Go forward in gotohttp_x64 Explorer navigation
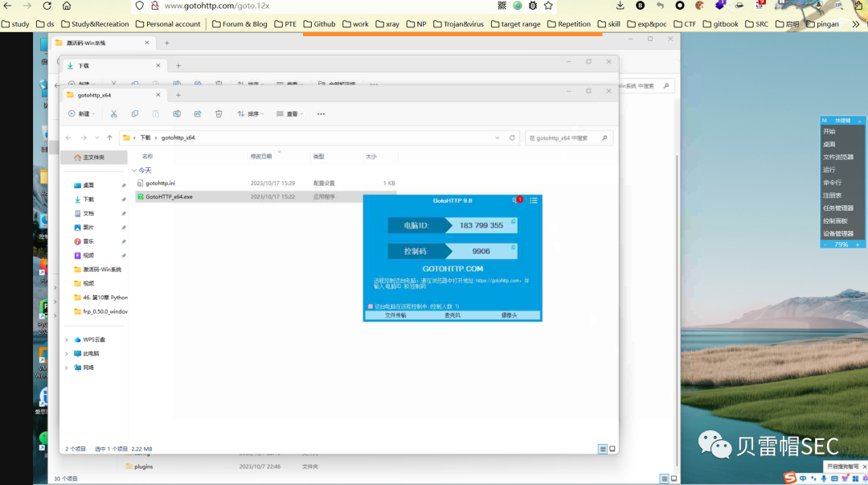This screenshot has height=485, width=868. pos(84,138)
